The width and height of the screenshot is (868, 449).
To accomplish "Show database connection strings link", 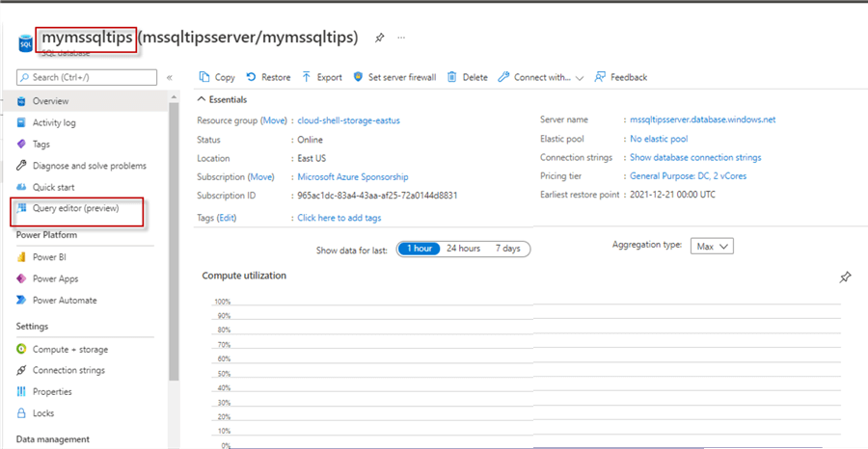I will (x=695, y=158).
